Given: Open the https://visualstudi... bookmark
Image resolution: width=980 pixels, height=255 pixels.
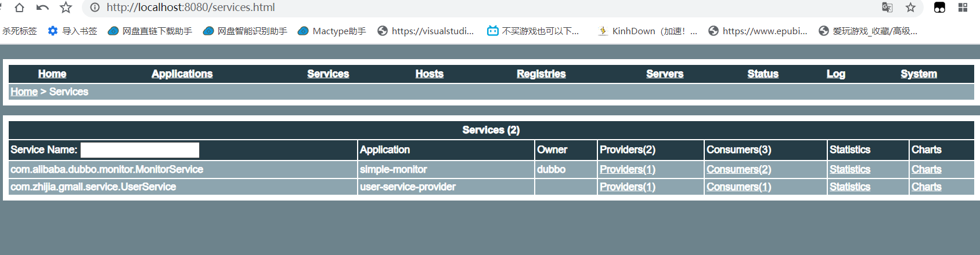Looking at the screenshot, I should click(x=426, y=31).
